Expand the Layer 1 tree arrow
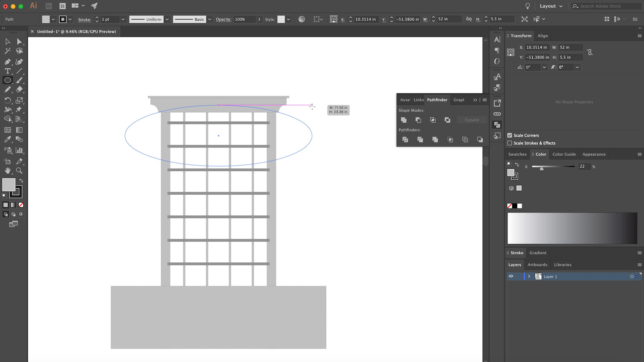Screen dimensions: 644x362 [529, 276]
